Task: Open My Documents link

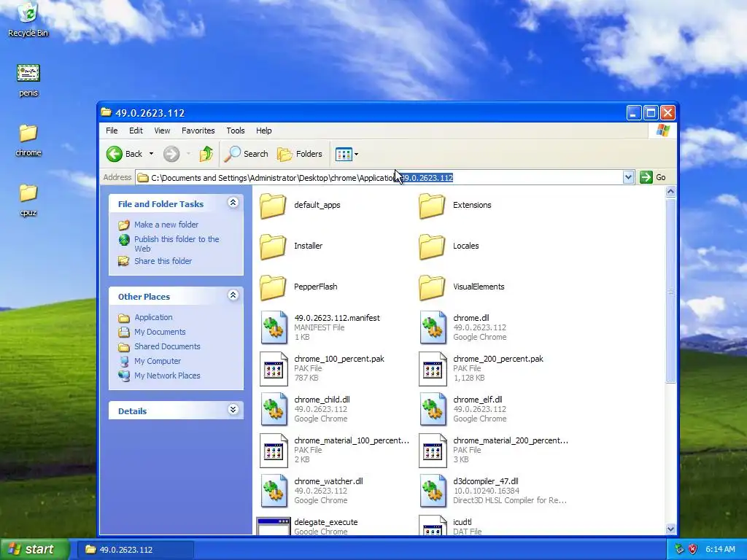Action: pyautogui.click(x=160, y=332)
